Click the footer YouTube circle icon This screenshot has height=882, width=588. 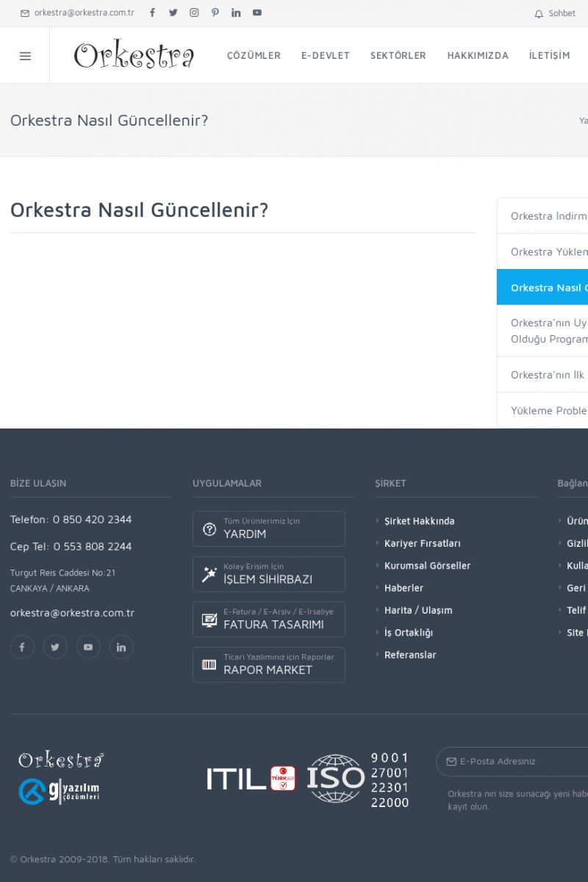click(x=88, y=647)
